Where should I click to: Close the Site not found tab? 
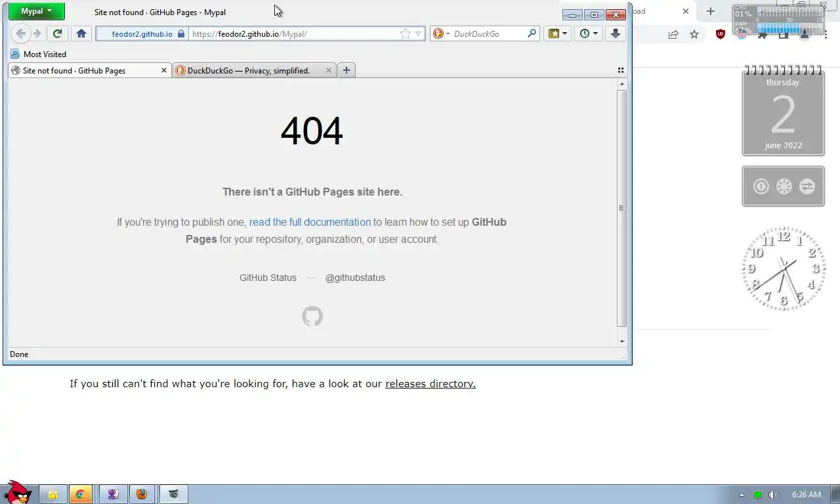point(164,70)
